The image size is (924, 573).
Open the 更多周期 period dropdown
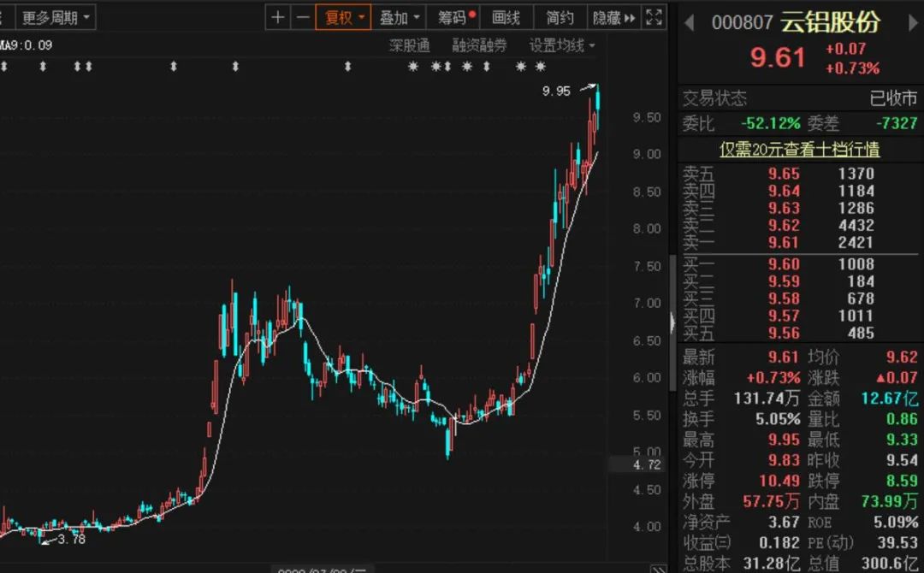tap(56, 17)
